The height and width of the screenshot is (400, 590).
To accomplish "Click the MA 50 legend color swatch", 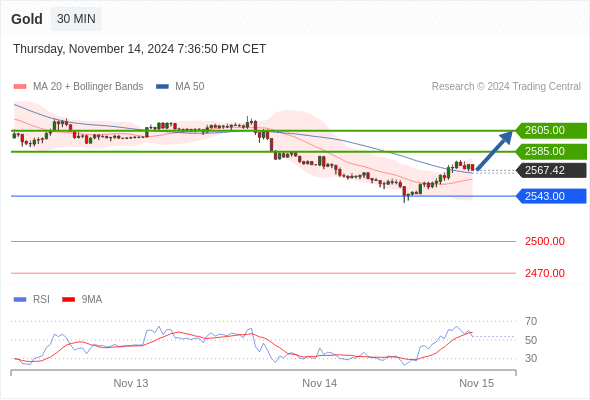I will point(162,87).
